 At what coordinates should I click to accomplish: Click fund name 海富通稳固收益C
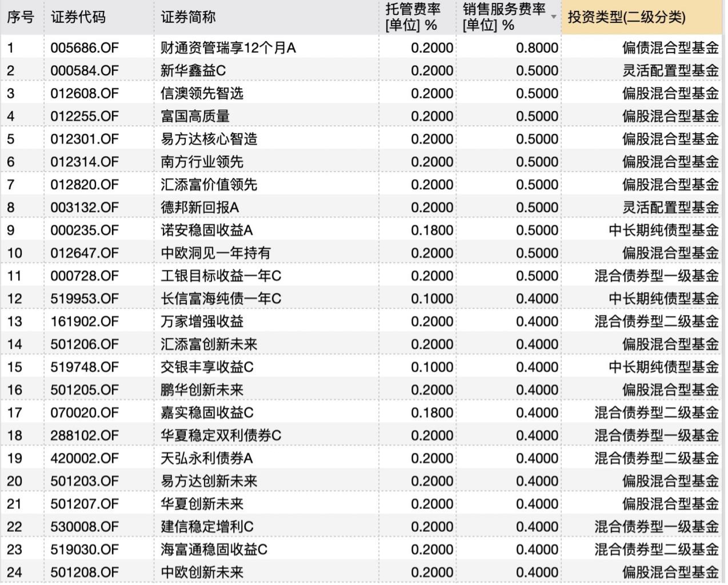[214, 550]
